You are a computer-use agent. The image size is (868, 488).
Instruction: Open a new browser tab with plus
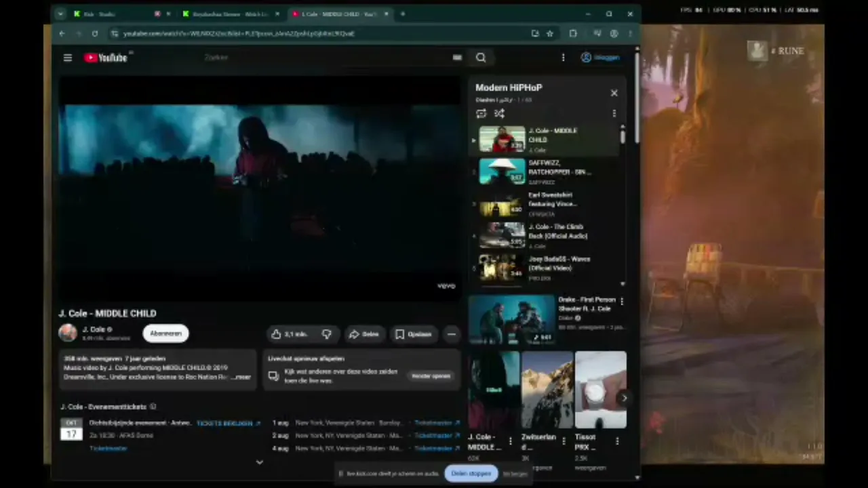point(403,14)
